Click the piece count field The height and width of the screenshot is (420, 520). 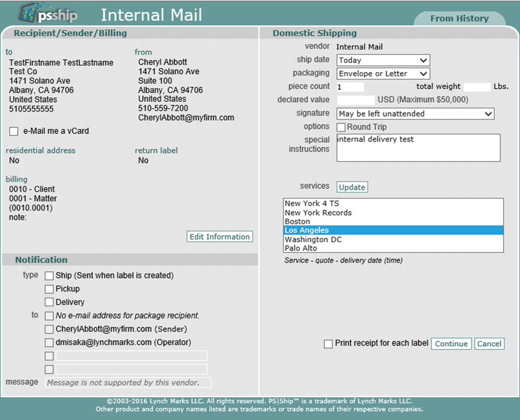point(350,87)
